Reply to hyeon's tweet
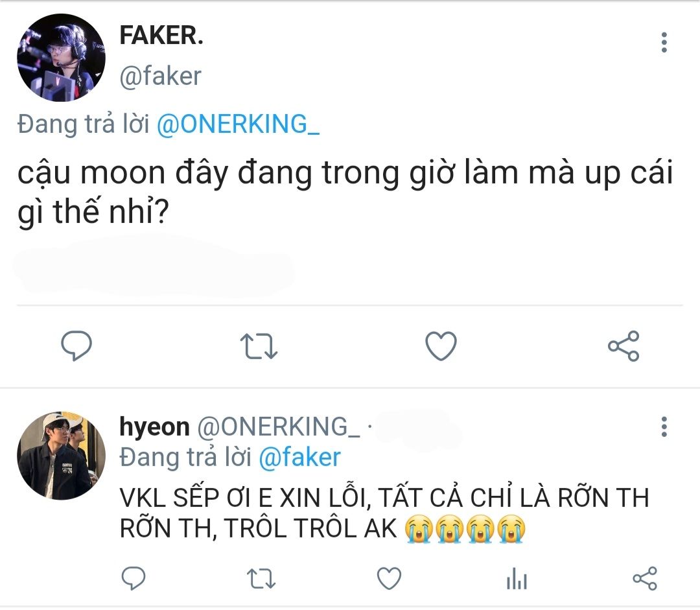Image resolution: width=700 pixels, height=610 pixels. point(134,578)
